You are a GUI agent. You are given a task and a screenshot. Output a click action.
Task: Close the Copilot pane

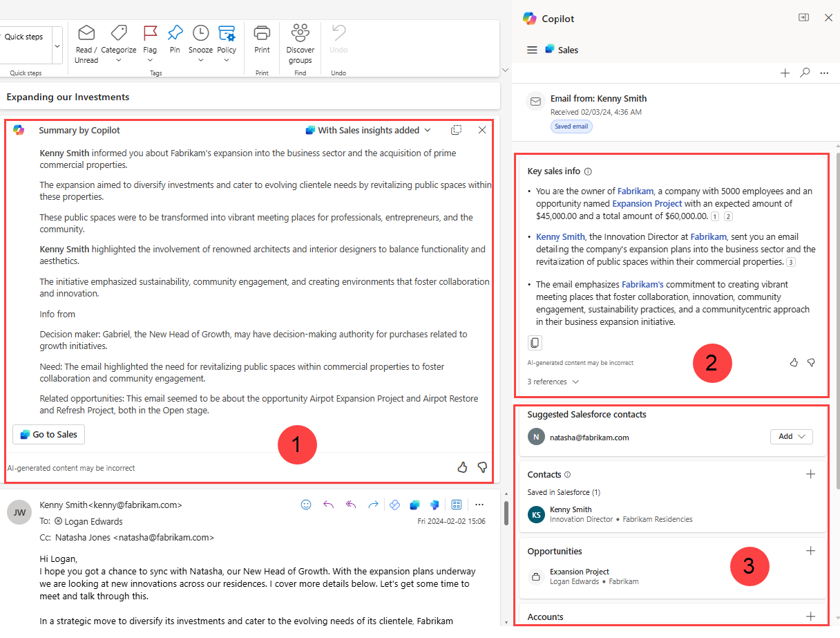[x=828, y=18]
